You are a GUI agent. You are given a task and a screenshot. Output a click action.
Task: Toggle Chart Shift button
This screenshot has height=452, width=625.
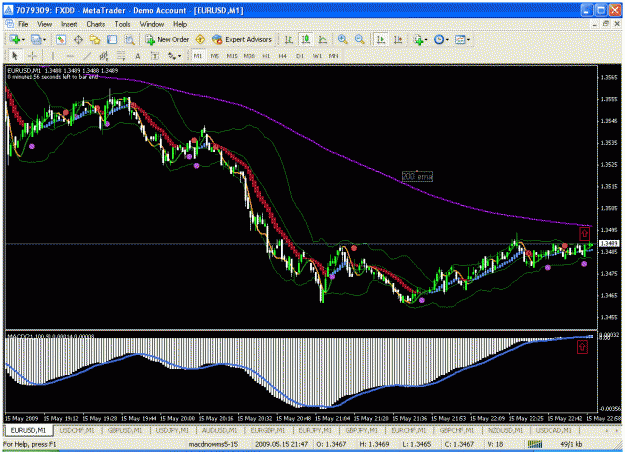click(x=398, y=39)
